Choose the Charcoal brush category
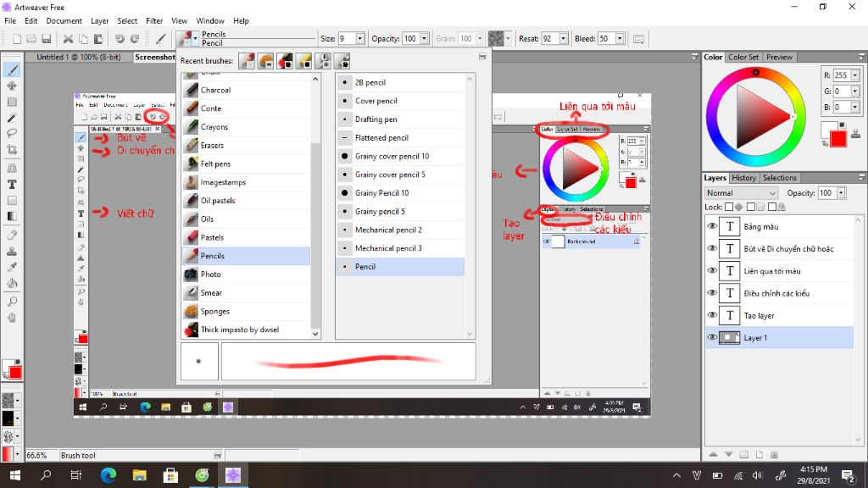The width and height of the screenshot is (868, 488). pos(247,90)
